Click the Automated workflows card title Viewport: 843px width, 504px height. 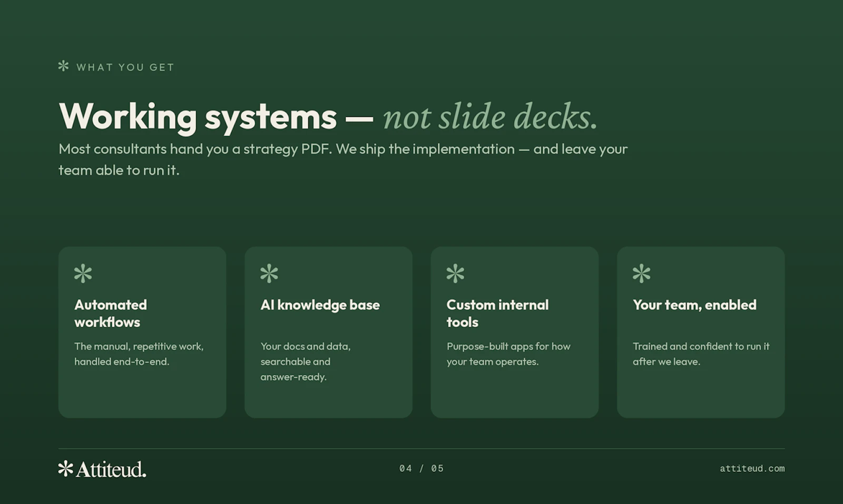tap(111, 313)
